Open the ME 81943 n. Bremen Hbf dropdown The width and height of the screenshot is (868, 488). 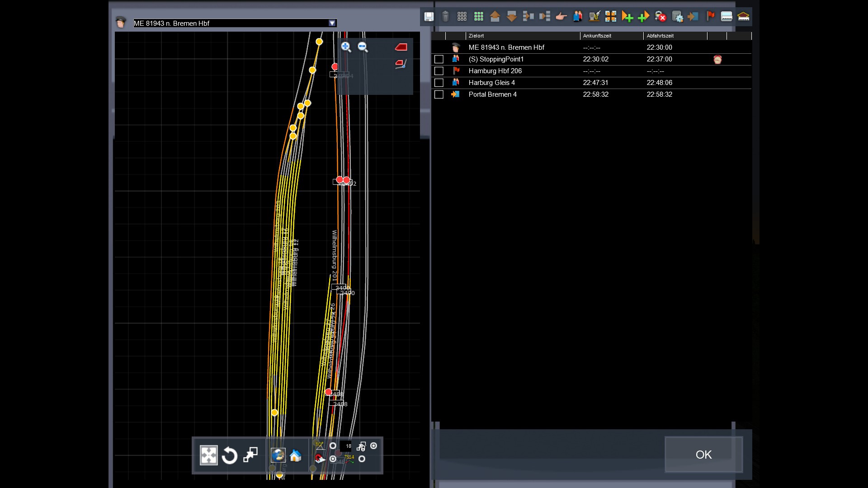click(332, 23)
